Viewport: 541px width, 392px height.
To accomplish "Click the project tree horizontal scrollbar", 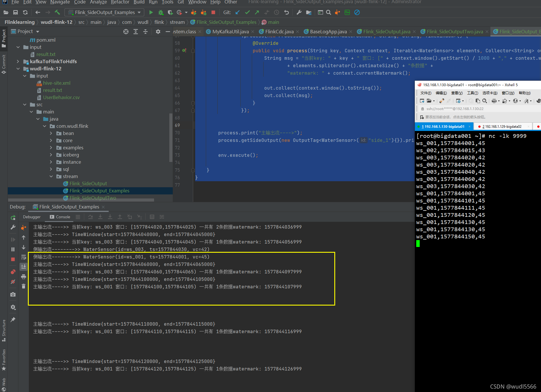I will click(81, 200).
